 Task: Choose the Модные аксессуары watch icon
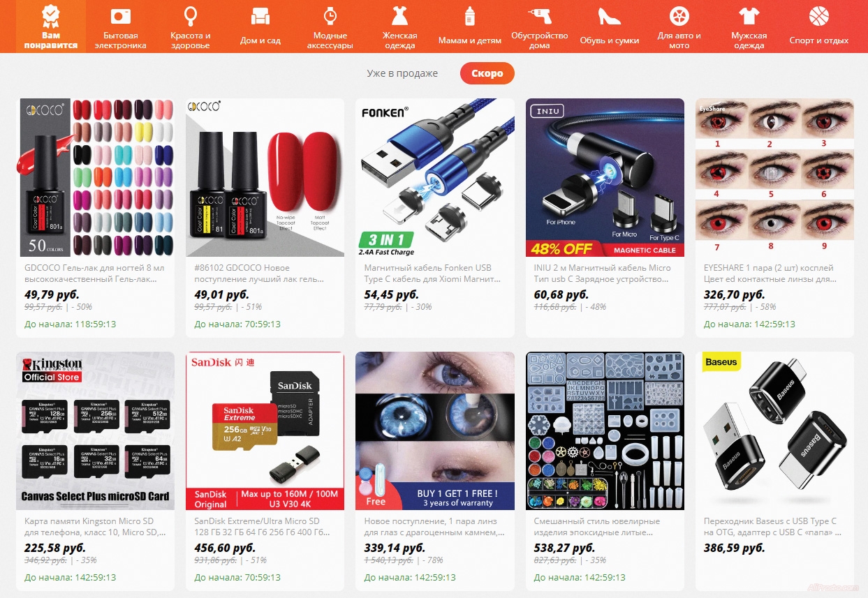(330, 16)
